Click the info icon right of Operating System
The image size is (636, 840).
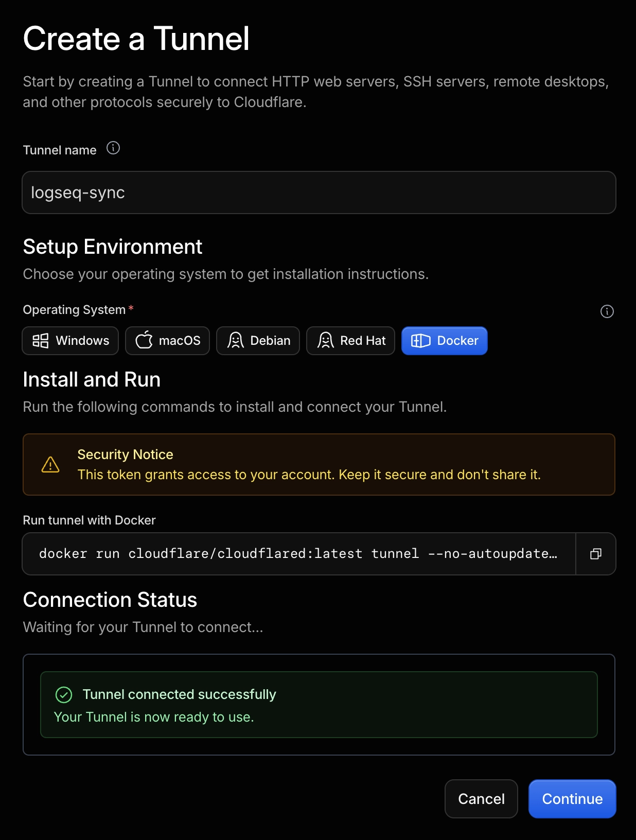(x=607, y=311)
